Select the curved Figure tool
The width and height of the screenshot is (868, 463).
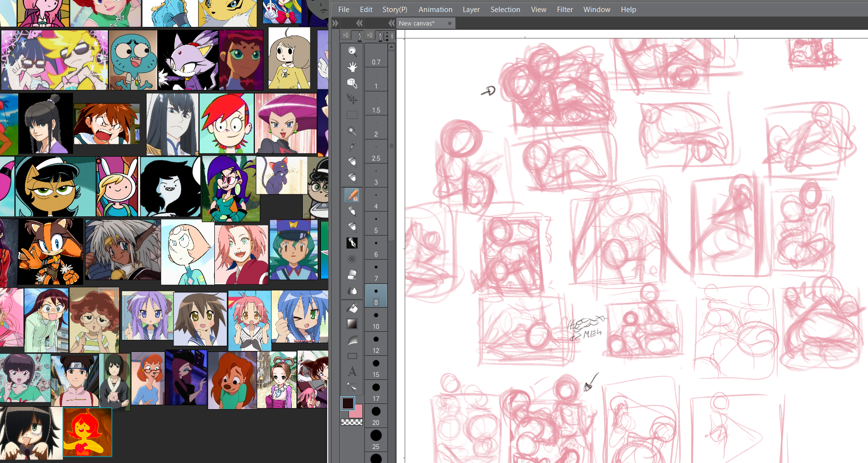[x=352, y=340]
